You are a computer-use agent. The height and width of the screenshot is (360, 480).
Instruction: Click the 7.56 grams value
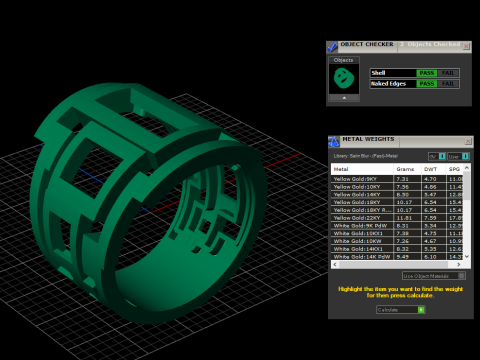403,187
